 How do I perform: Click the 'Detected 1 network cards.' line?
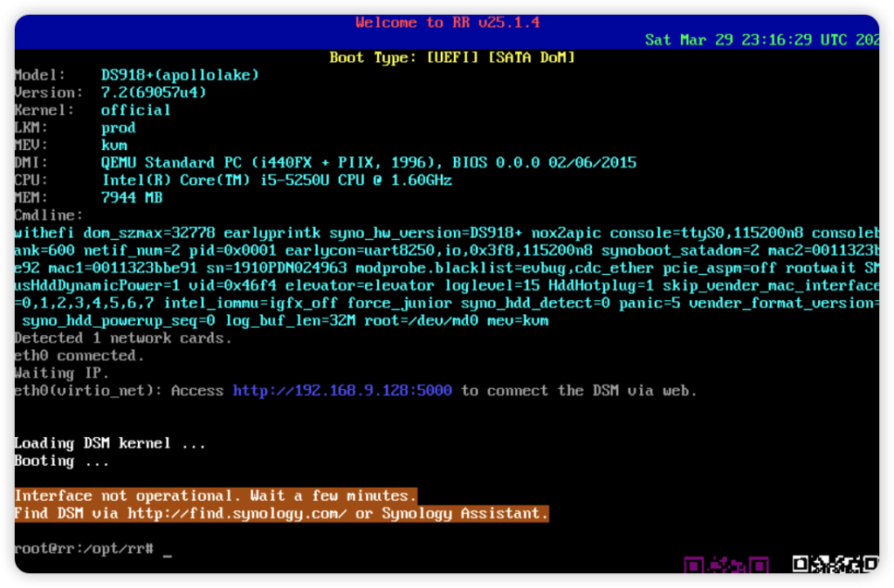[123, 338]
